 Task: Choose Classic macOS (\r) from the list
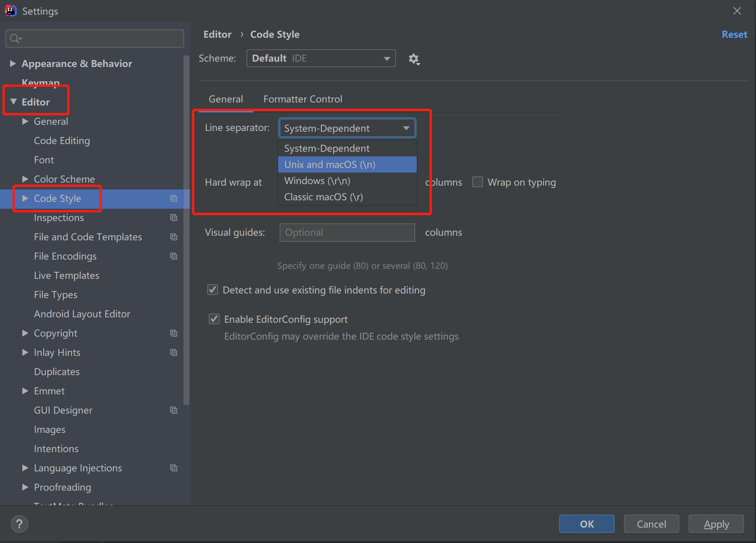(x=324, y=197)
